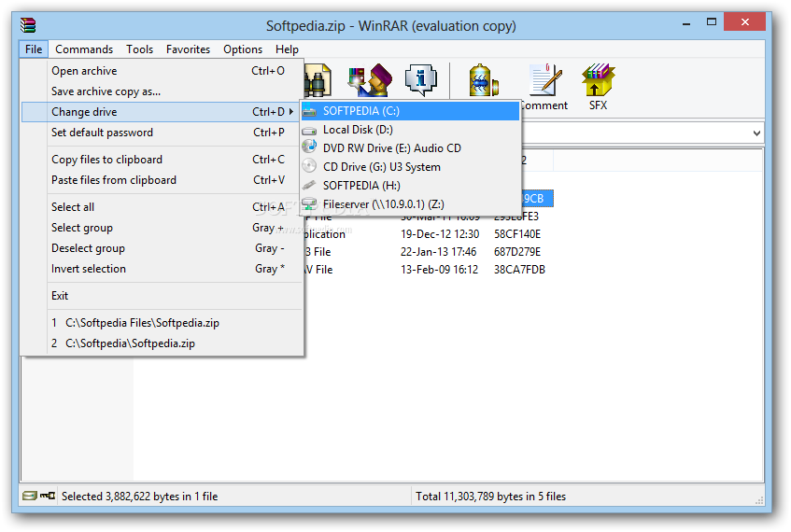Select Paste files from clipboard
Viewport: 791px width, 532px height.
tap(162, 180)
